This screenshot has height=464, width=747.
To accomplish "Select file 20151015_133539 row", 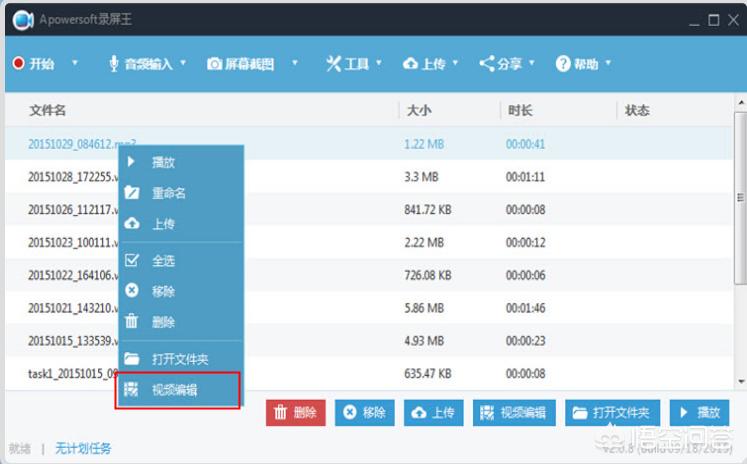I will click(369, 341).
